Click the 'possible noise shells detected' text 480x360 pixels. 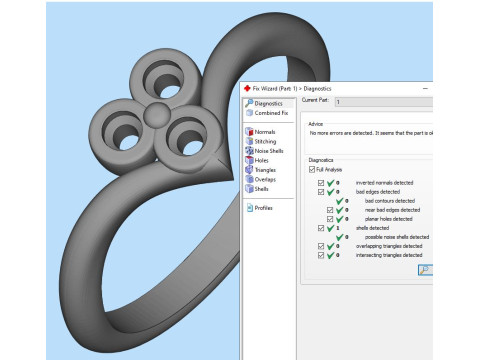(397, 237)
